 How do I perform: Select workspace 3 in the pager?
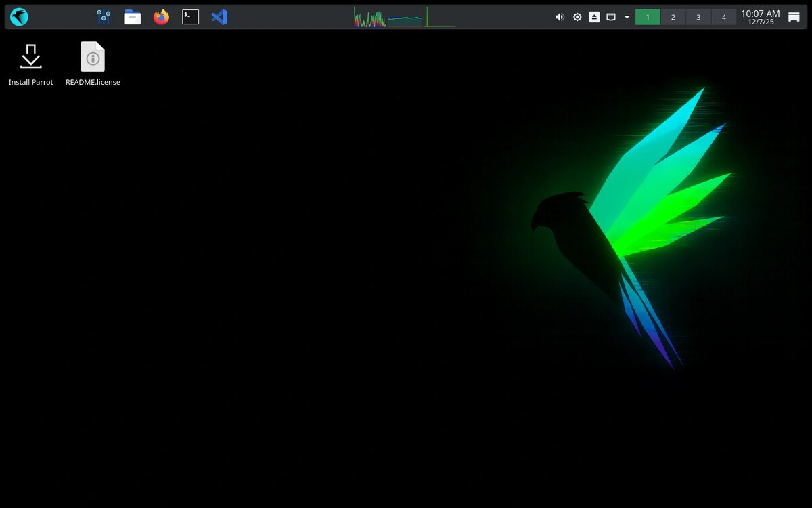(698, 17)
